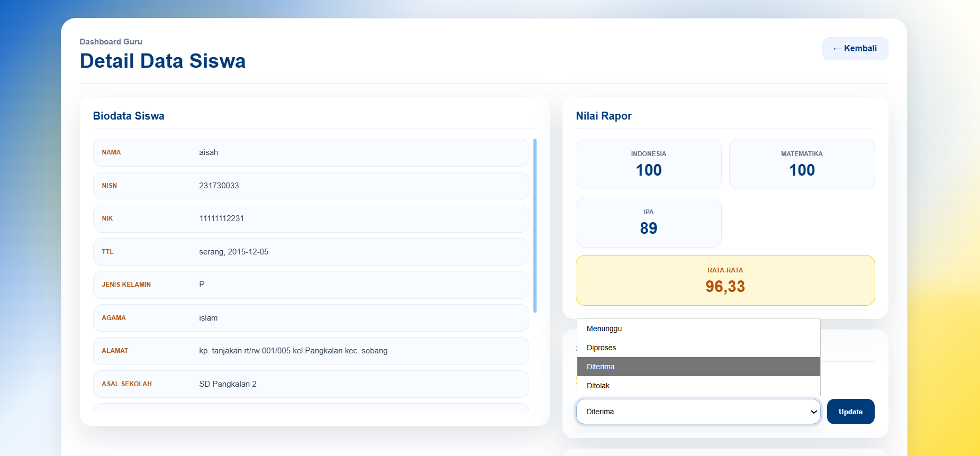Click the 'JENIS KELAMIN' field label
The height and width of the screenshot is (456, 980).
(x=126, y=285)
